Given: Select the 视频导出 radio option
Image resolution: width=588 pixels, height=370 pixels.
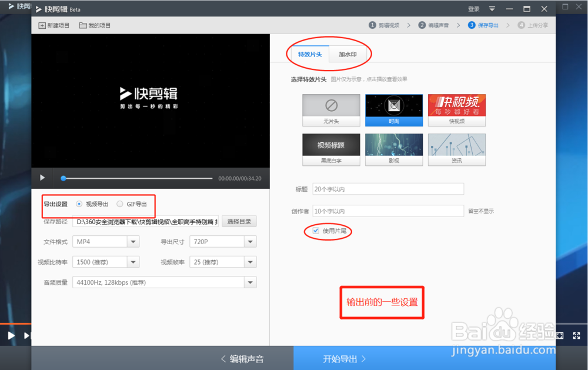Looking at the screenshot, I should click(79, 204).
